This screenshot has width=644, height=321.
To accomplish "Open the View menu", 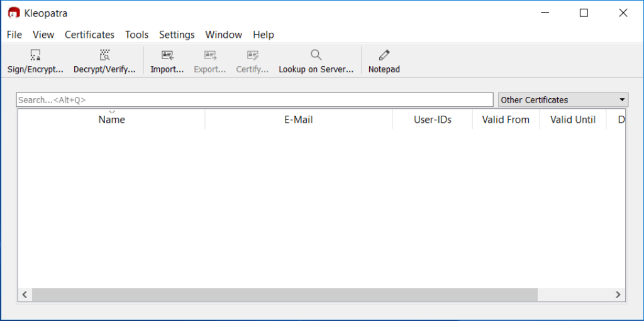I will 43,35.
